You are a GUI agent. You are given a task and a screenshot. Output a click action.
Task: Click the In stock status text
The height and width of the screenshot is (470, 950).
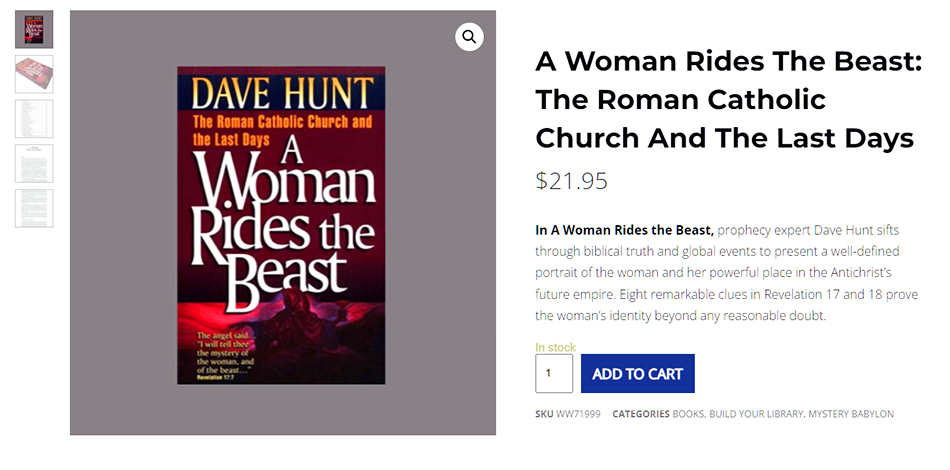[x=555, y=347]
